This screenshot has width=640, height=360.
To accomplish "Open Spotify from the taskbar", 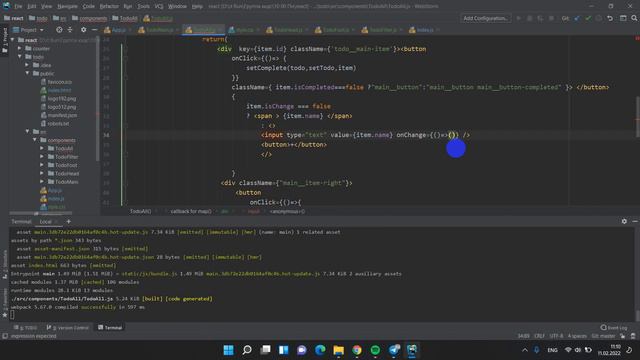I will (x=375, y=350).
